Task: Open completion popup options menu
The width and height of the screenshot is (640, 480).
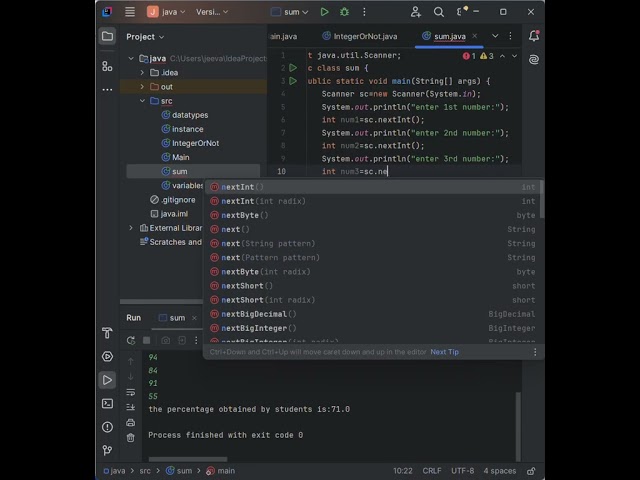Action: click(535, 352)
